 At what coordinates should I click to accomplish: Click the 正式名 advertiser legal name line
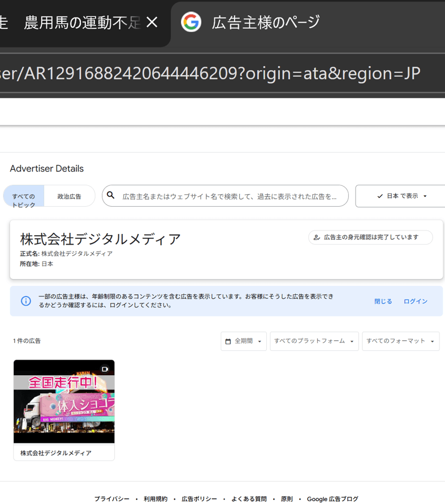pyautogui.click(x=66, y=254)
